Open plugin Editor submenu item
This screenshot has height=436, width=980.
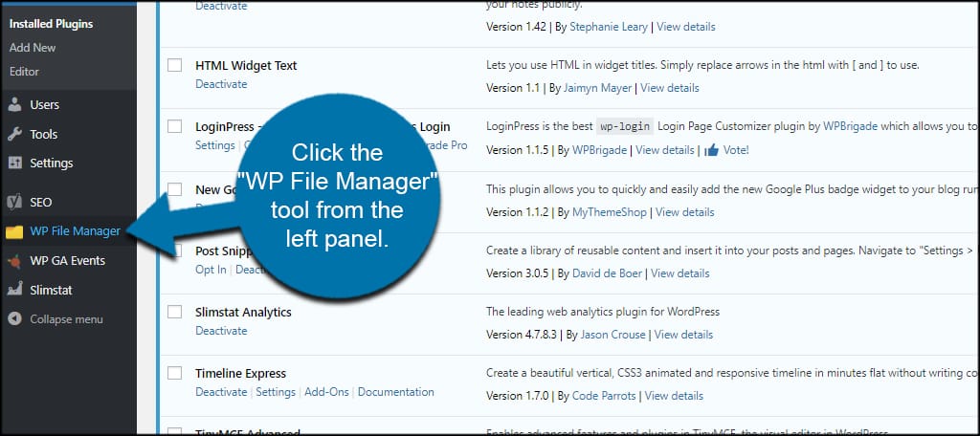click(24, 71)
